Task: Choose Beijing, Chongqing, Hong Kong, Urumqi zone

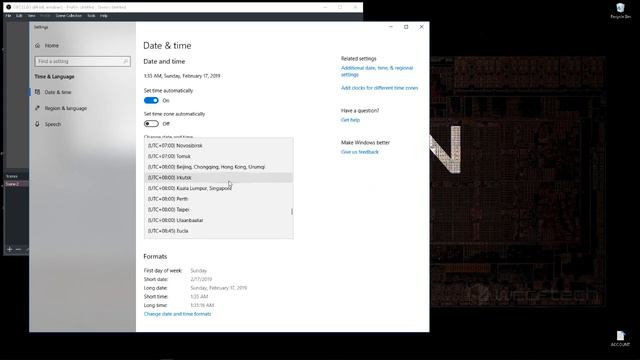Action: click(218, 167)
